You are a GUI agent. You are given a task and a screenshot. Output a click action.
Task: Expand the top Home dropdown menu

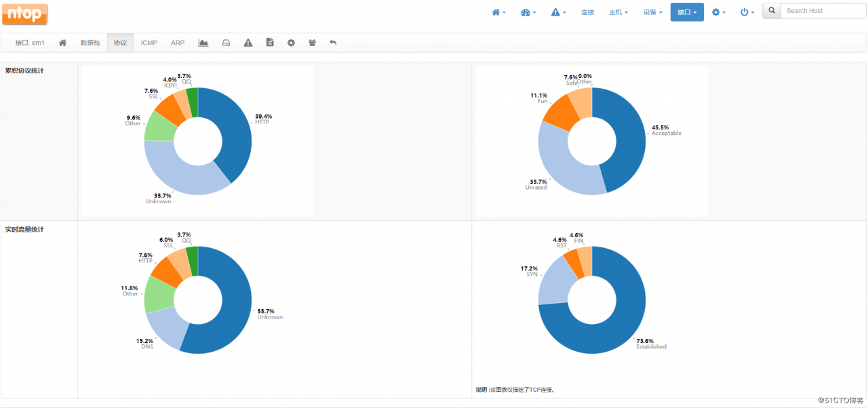click(x=498, y=12)
